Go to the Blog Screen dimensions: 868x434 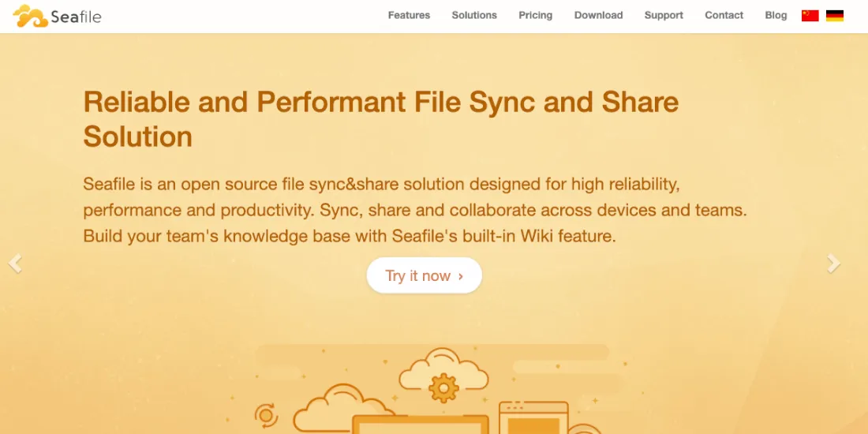(x=776, y=16)
